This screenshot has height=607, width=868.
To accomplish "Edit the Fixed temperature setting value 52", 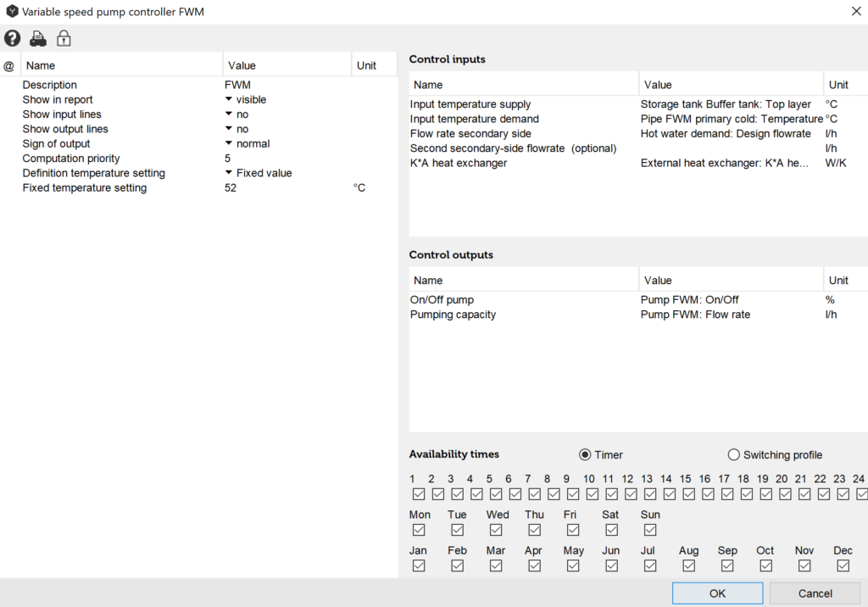I will click(x=231, y=188).
